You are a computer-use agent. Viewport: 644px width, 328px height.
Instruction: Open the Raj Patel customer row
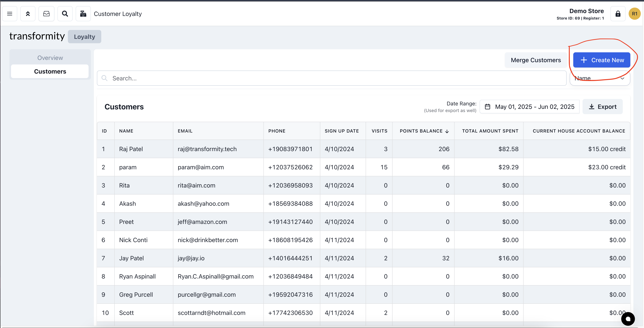(x=131, y=149)
